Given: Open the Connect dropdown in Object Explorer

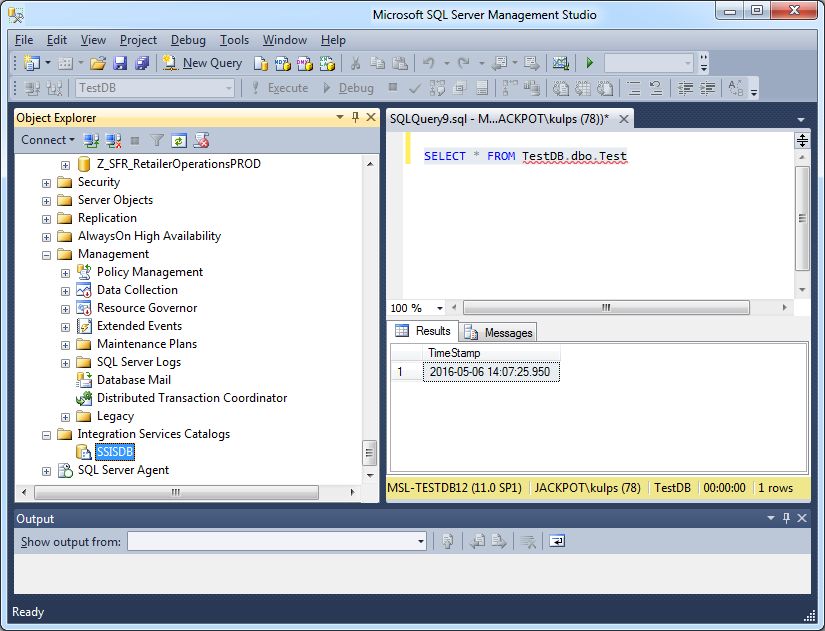Looking at the screenshot, I should (47, 140).
